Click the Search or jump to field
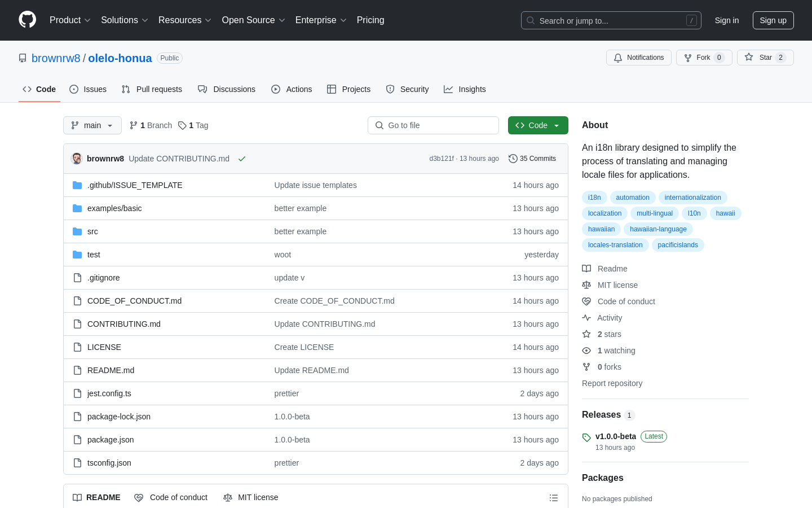Screen dimensions: 812x508 tap(611, 20)
